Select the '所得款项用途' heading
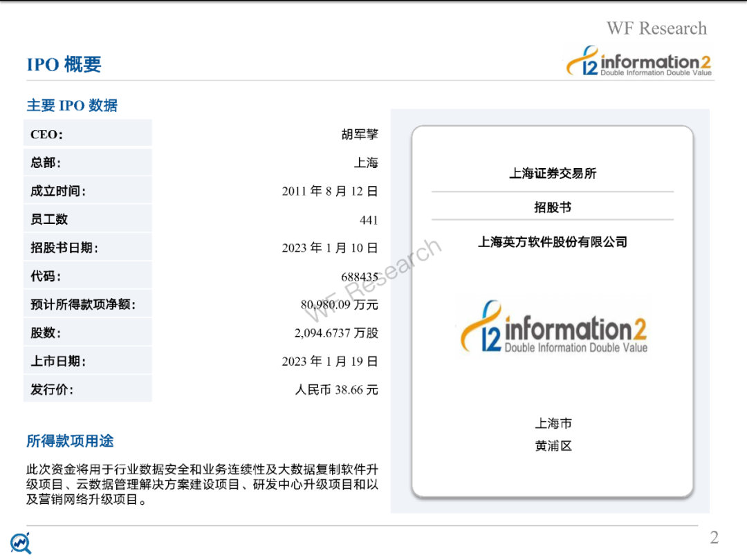The height and width of the screenshot is (560, 747). coord(70,441)
